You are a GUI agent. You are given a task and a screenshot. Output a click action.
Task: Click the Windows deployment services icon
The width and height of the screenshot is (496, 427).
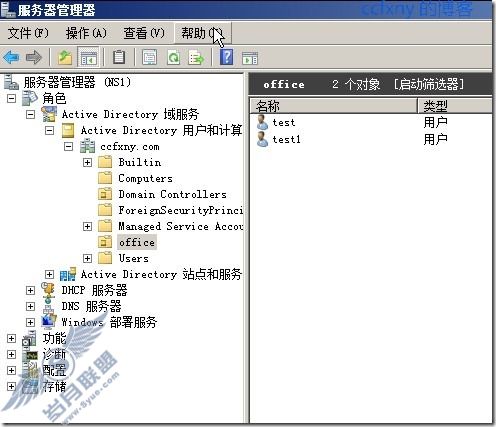(49, 322)
